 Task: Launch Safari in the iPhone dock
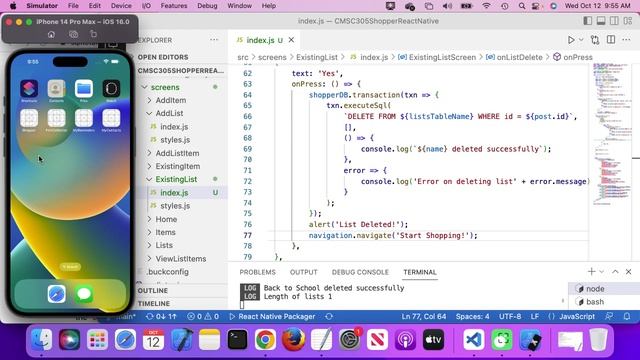click(x=56, y=294)
